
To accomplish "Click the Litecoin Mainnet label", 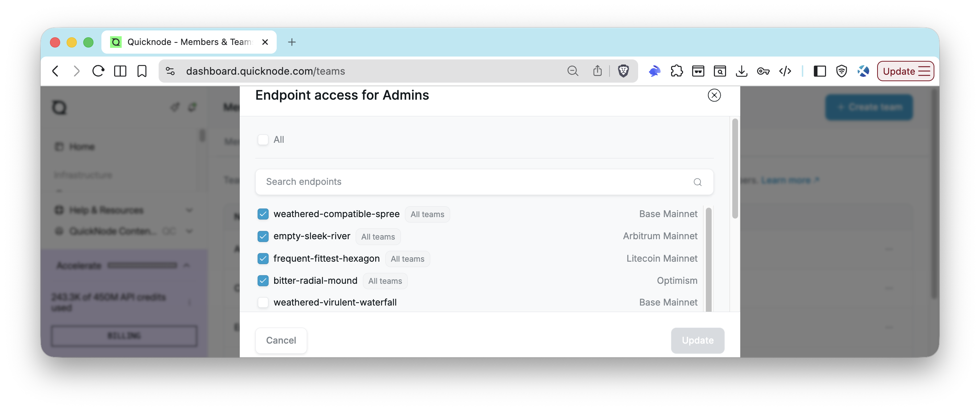I will point(662,258).
